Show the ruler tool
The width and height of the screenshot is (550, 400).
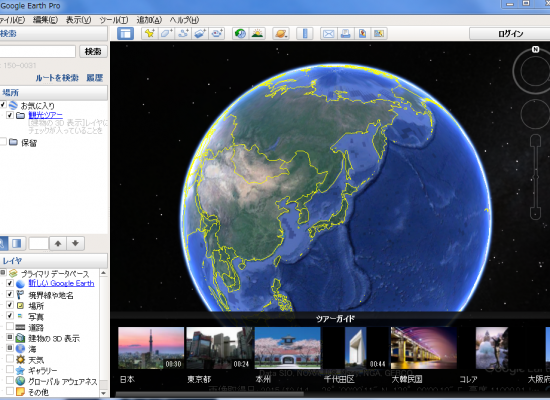click(305, 34)
